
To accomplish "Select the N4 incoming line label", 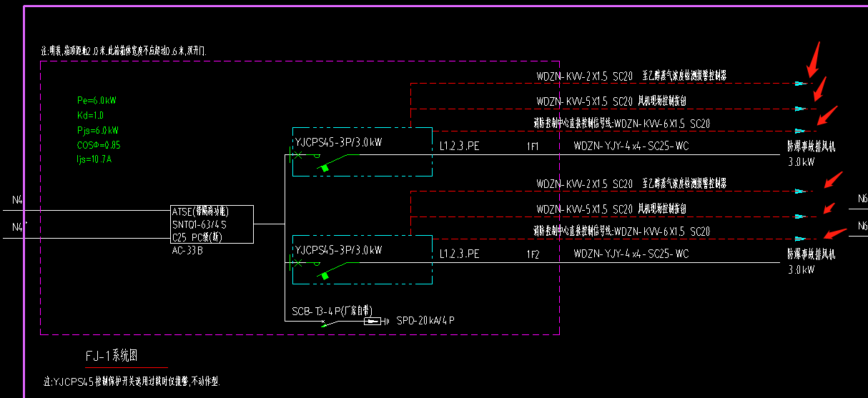I will tap(19, 201).
